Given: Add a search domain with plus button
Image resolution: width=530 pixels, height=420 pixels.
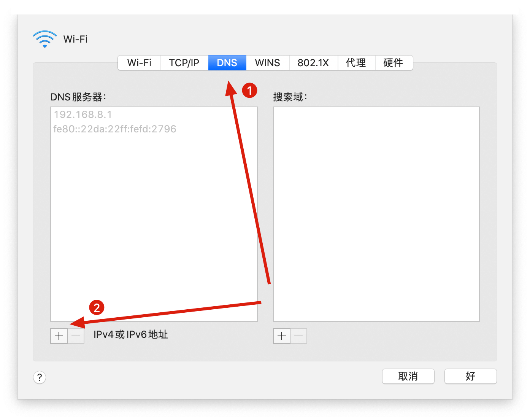Looking at the screenshot, I should [x=282, y=336].
